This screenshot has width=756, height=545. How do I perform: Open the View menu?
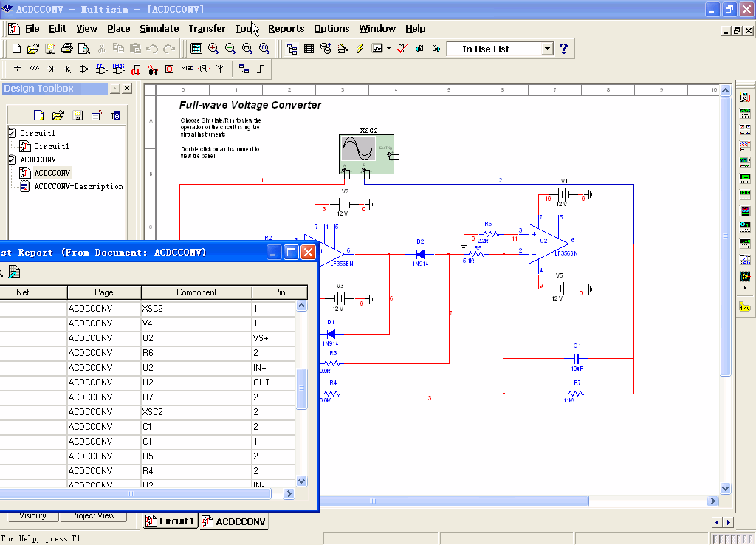pos(87,29)
